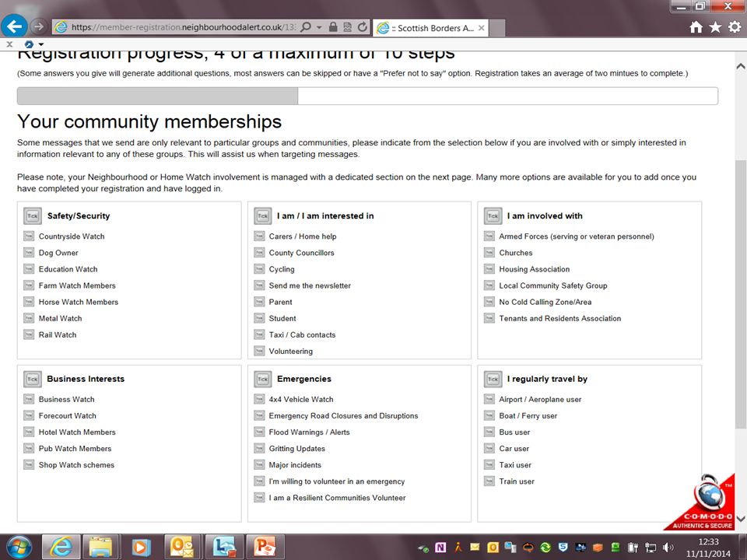
Task: Tick the Cycling checkbox
Action: [x=259, y=269]
